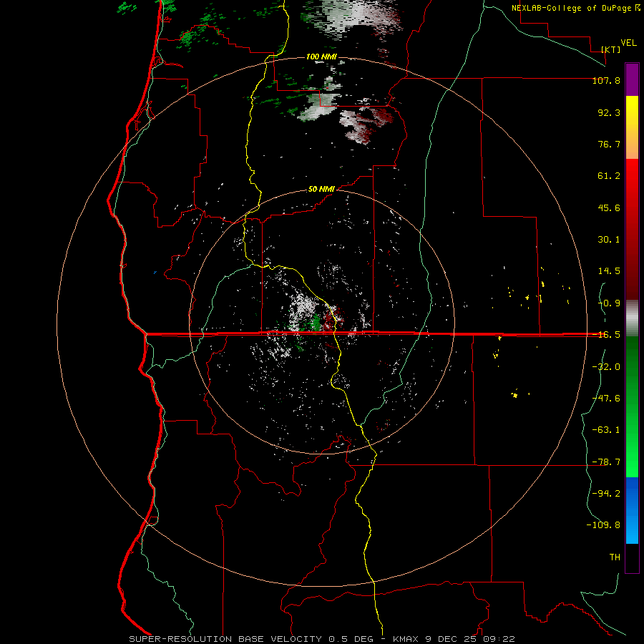Click the [KT] units label
Viewport: 644px width, 644px height.
611,49
